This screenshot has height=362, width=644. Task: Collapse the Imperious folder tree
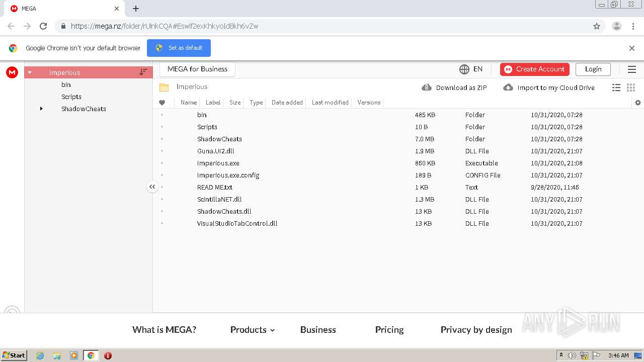[30, 72]
